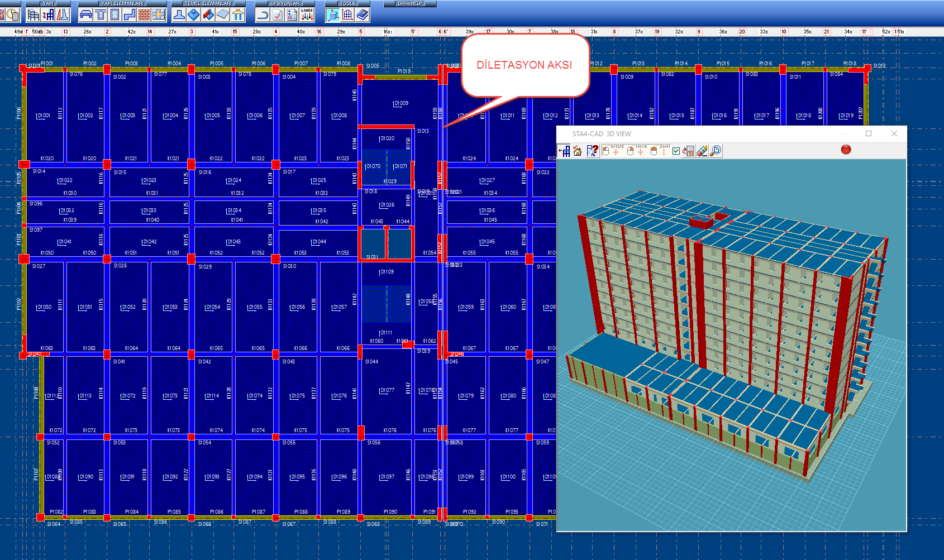The width and height of the screenshot is (944, 560).
Task: Click the undo arrow icon
Action: [x=263, y=15]
